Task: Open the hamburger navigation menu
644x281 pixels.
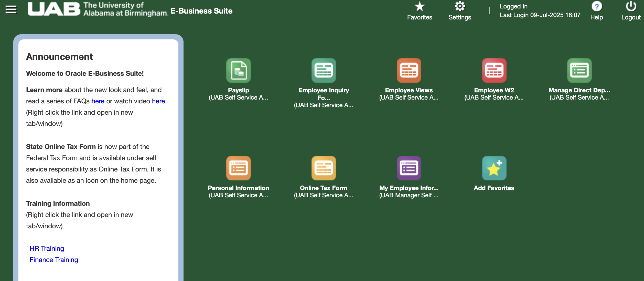Action: [11, 10]
